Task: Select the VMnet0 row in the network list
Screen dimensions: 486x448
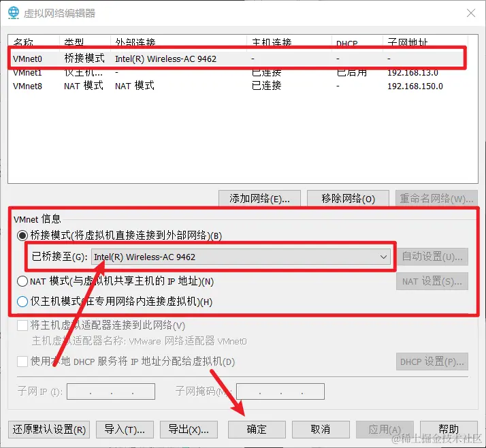Action: point(238,59)
